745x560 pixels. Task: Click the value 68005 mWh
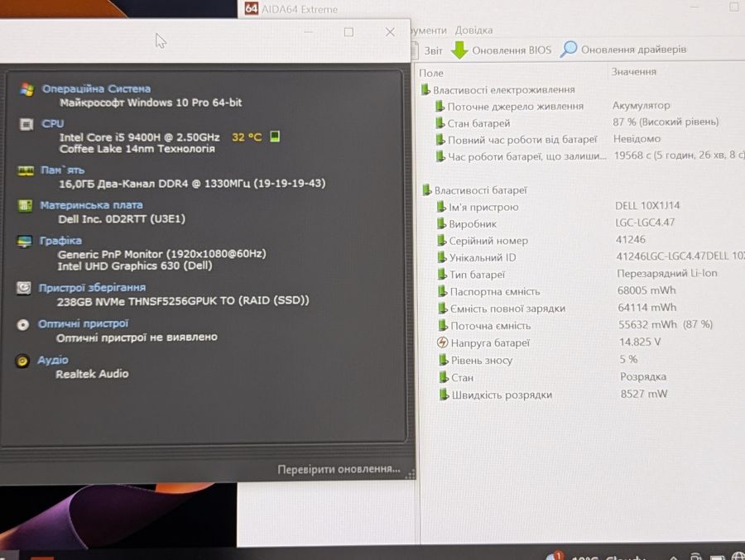click(646, 290)
